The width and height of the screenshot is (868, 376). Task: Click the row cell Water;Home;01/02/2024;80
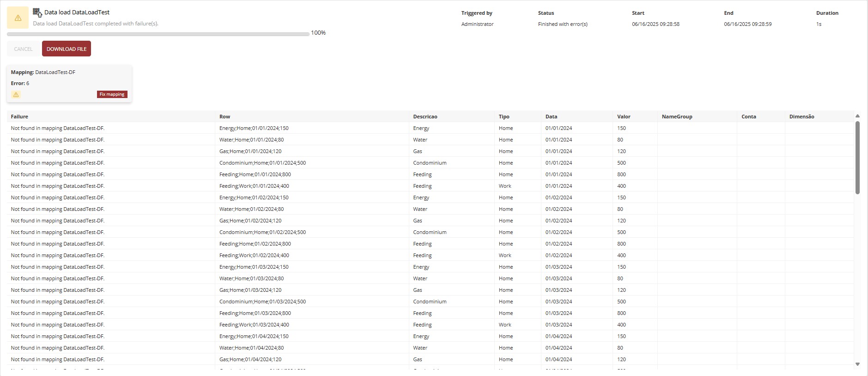click(x=312, y=209)
